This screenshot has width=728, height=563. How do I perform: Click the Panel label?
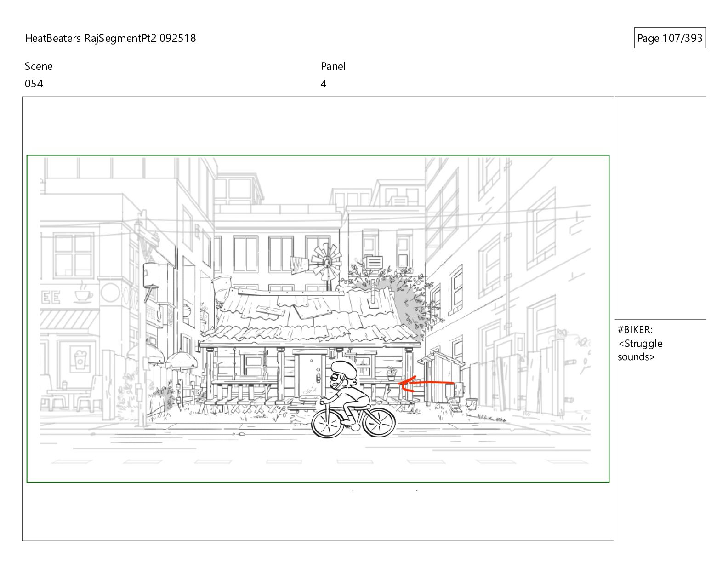point(333,66)
